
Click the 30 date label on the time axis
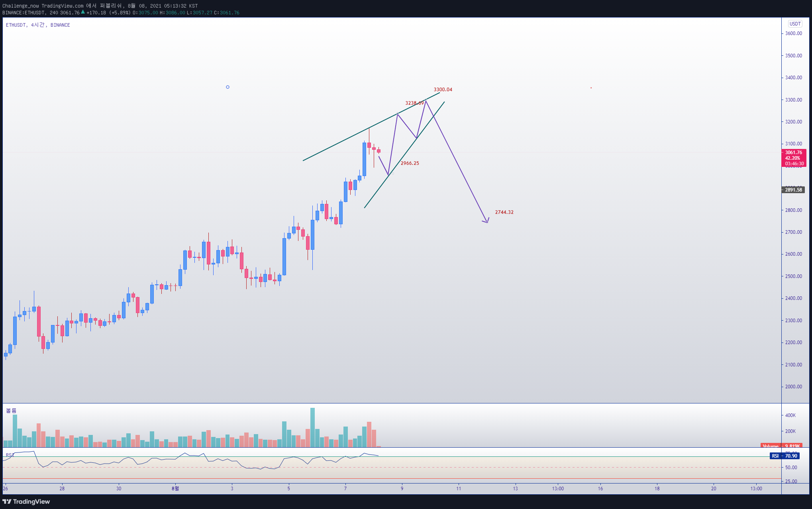click(x=119, y=489)
